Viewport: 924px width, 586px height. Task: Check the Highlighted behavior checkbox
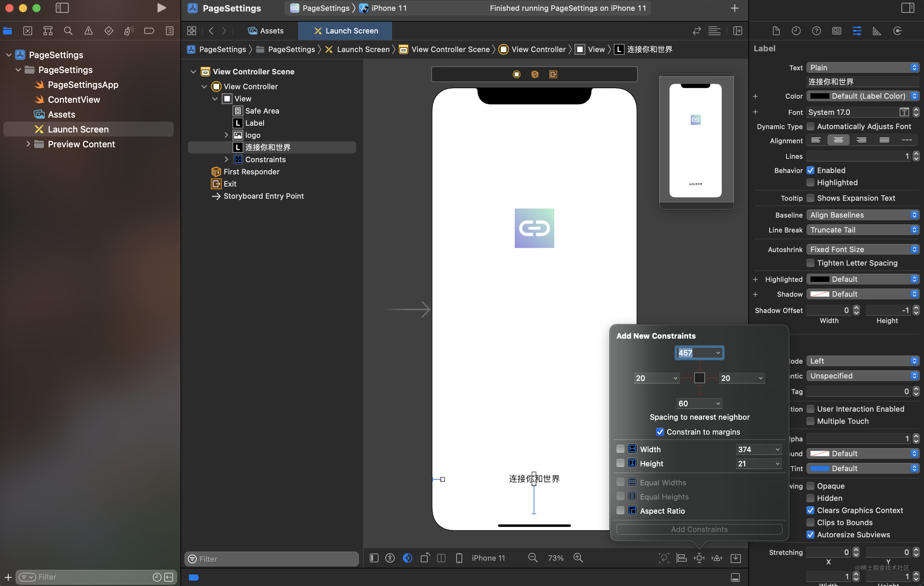(810, 182)
